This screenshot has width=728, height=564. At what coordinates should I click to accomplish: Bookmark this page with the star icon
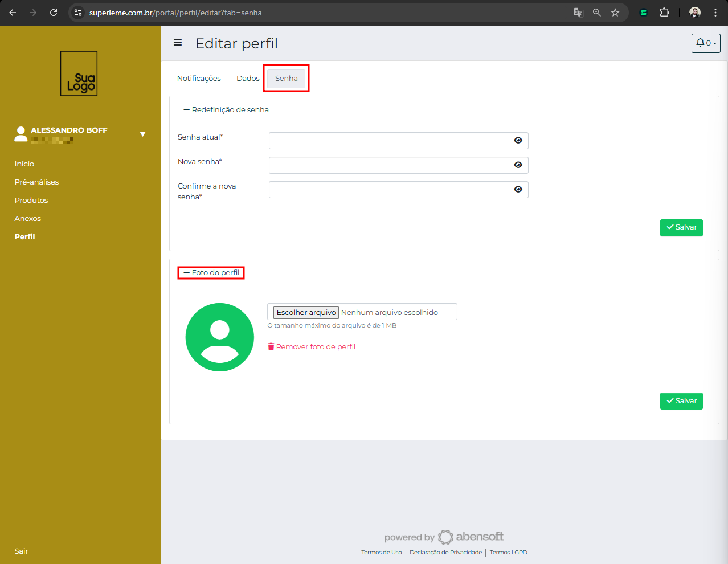(x=615, y=13)
